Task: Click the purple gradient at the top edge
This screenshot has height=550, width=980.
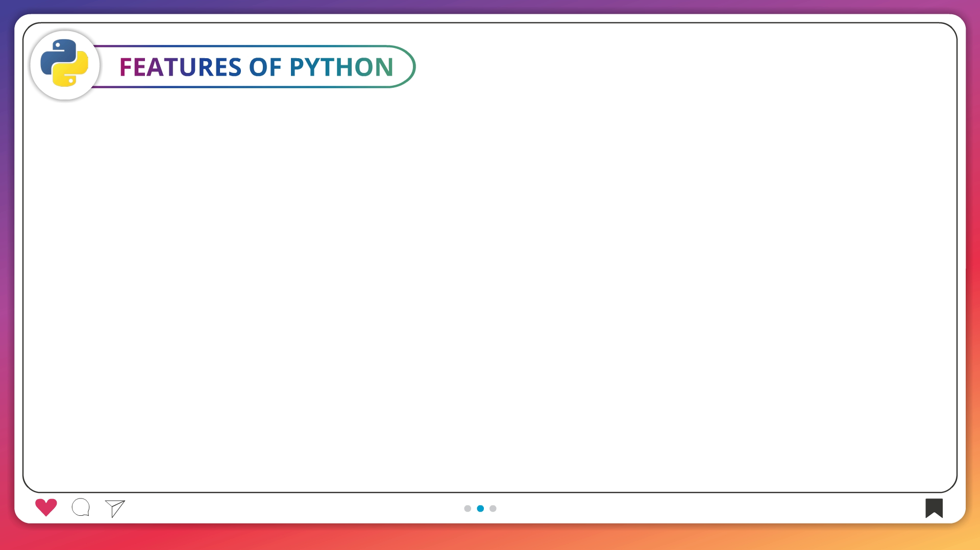Action: [490, 6]
